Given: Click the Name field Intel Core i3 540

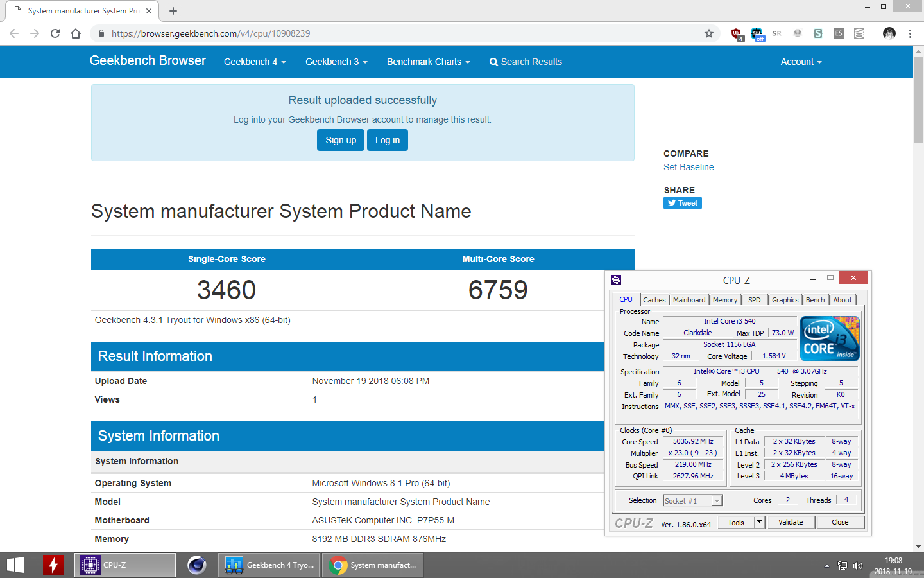Looking at the screenshot, I should coord(730,321).
